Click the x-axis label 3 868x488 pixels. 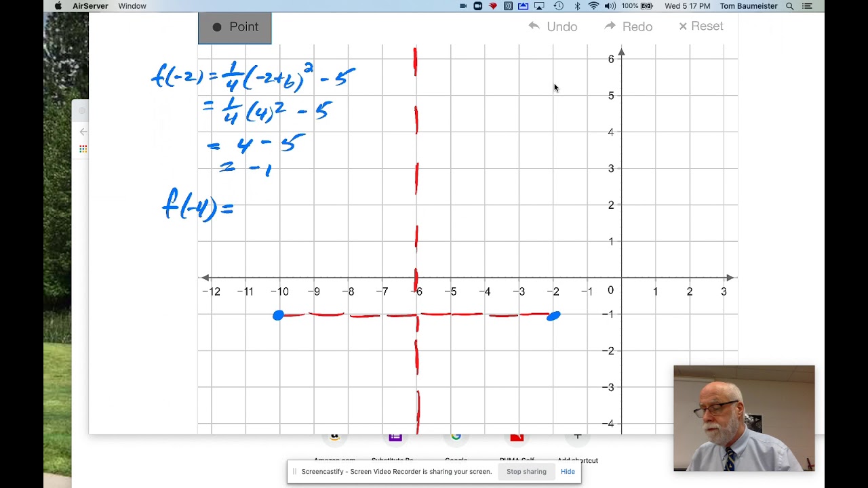pyautogui.click(x=724, y=291)
